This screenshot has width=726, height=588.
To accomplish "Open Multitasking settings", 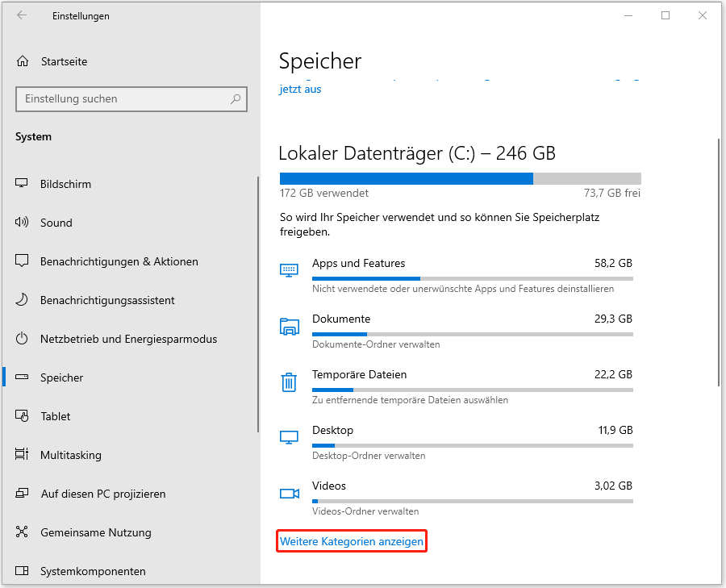I will pyautogui.click(x=130, y=455).
